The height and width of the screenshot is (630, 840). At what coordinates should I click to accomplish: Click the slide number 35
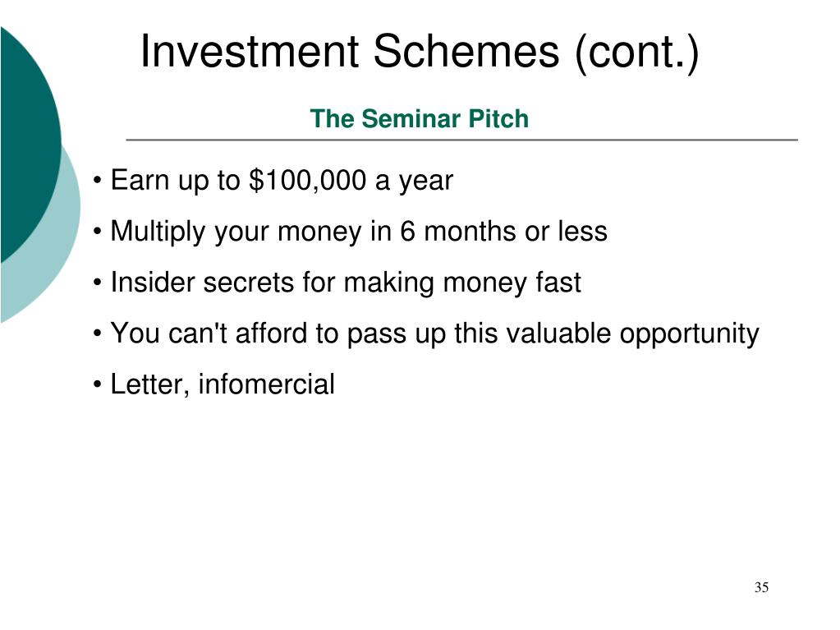761,587
